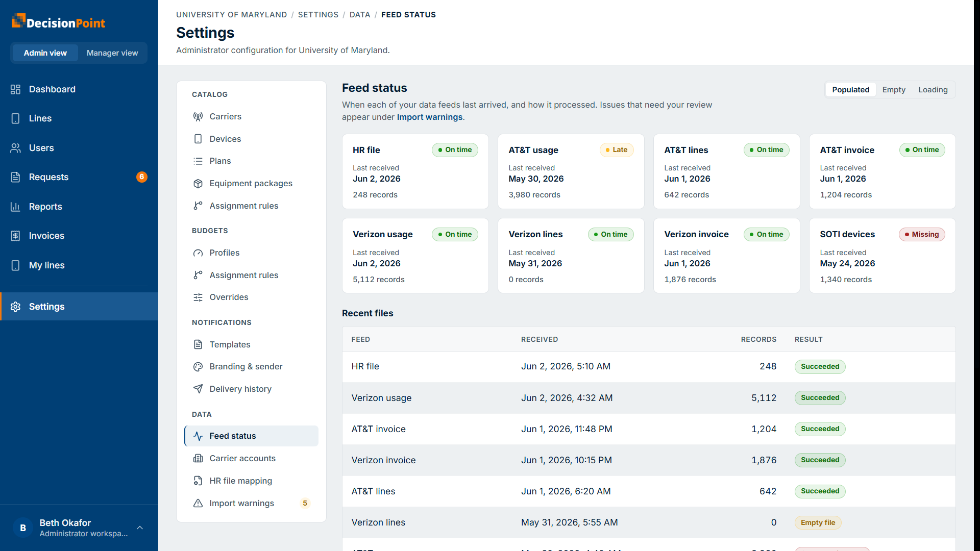Click the Delivery history paper-plane icon
This screenshot has width=980, height=551.
point(198,389)
